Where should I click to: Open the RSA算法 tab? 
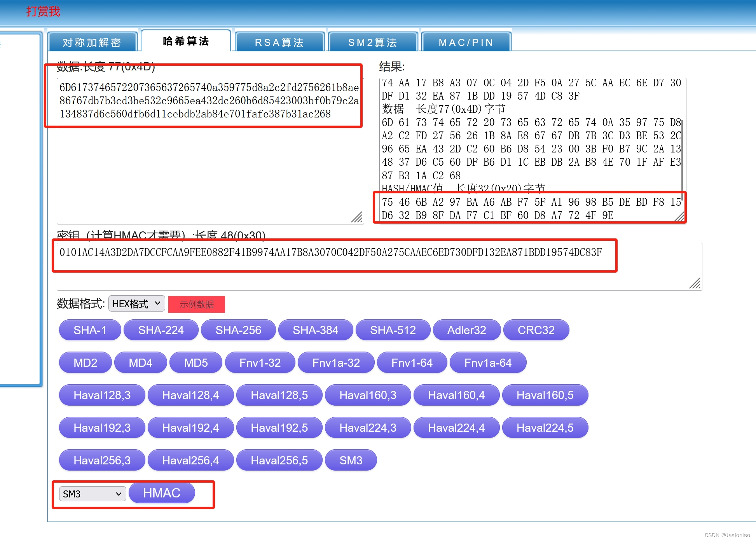[x=279, y=42]
